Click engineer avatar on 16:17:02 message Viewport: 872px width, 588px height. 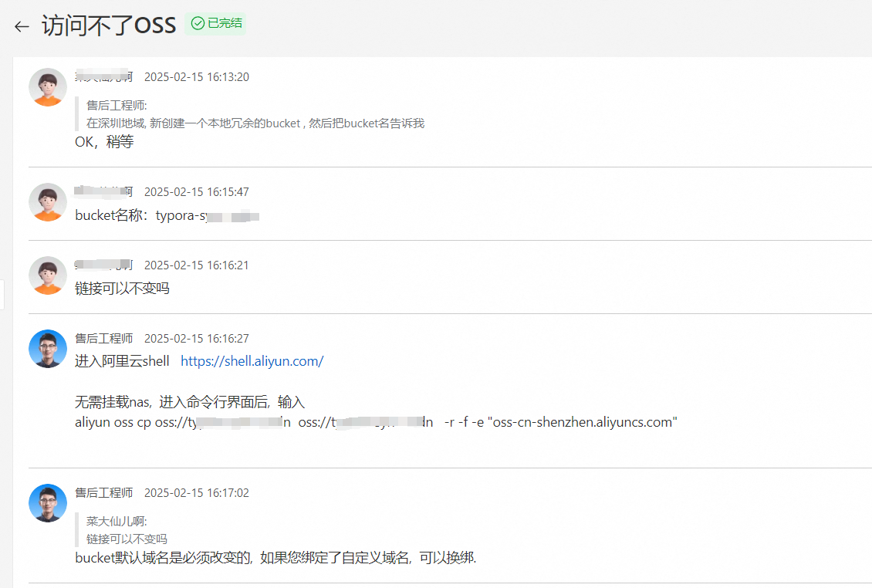[48, 503]
